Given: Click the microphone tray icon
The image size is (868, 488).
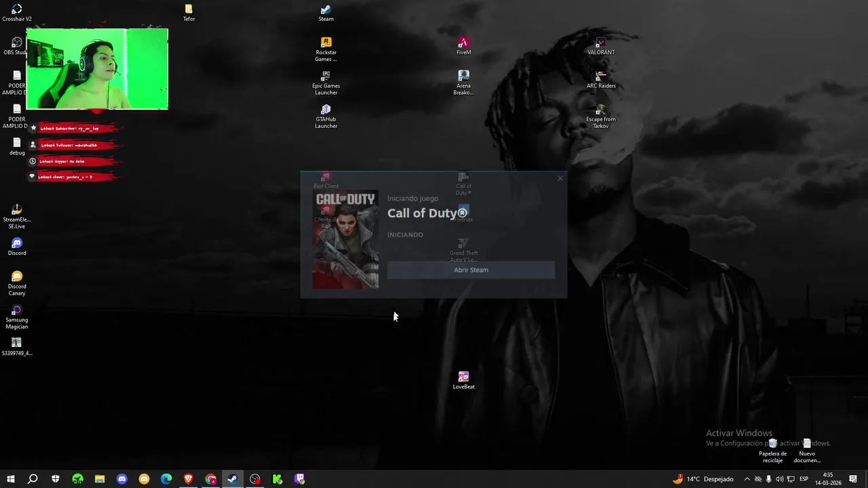Looking at the screenshot, I should [768, 479].
